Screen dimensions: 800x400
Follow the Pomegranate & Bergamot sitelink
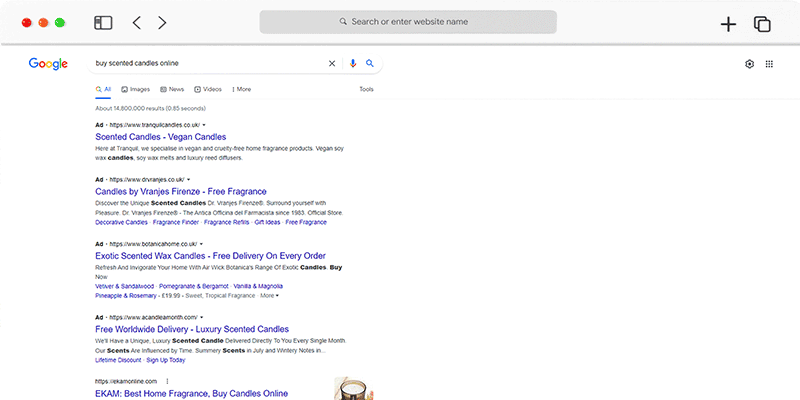coord(193,286)
